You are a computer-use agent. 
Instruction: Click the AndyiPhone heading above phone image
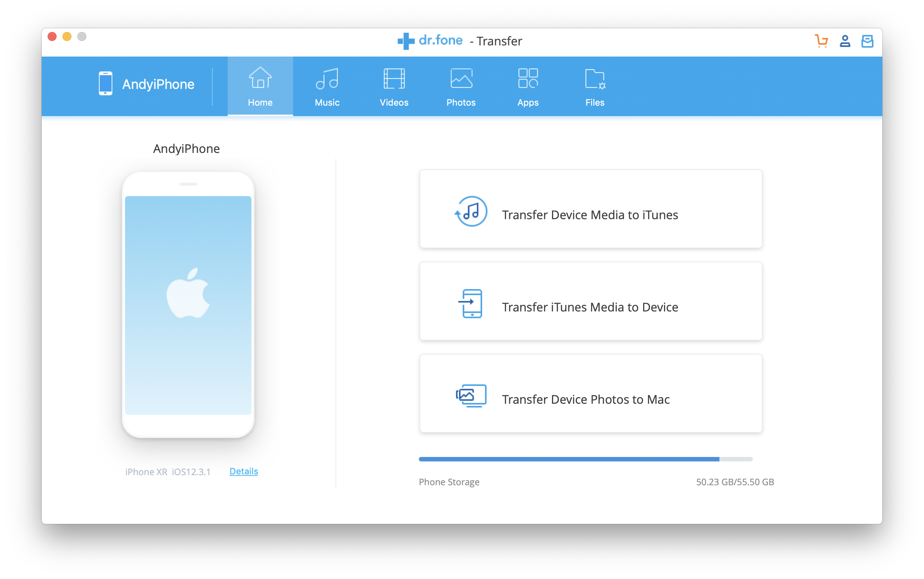click(186, 148)
